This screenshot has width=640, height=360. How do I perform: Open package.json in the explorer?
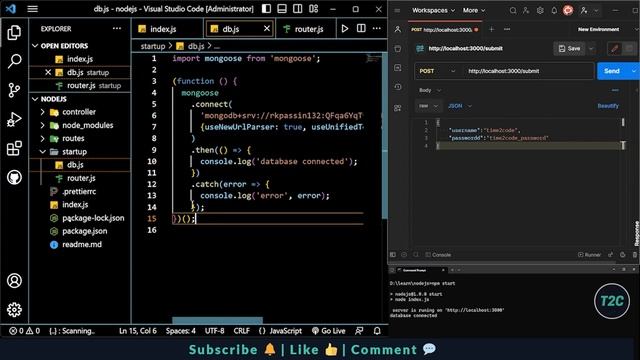click(84, 231)
